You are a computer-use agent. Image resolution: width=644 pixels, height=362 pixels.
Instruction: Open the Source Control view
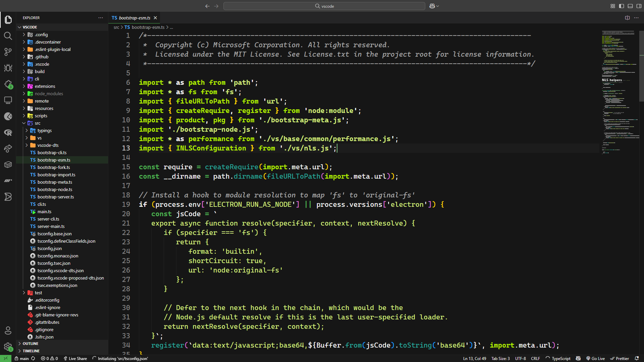[x=8, y=52]
